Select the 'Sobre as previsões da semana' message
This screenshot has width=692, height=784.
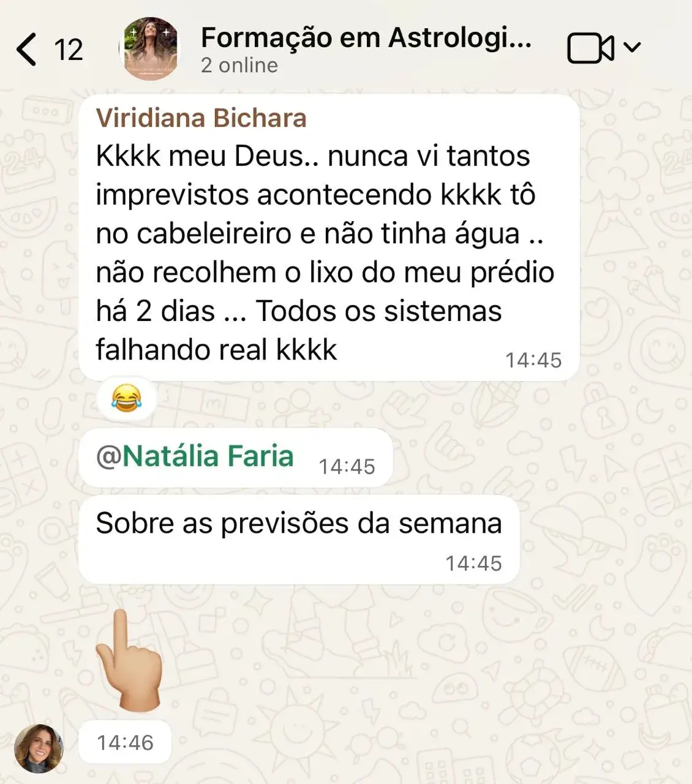coord(299,539)
